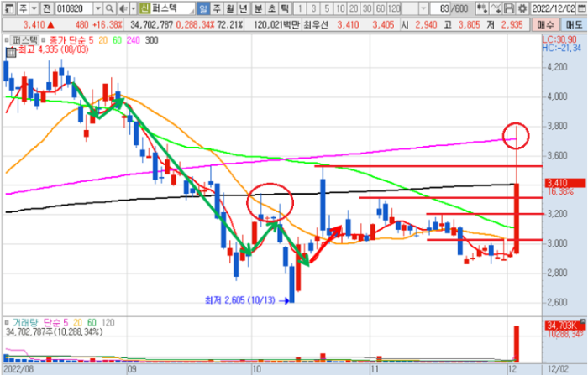Screen dimensions: 588x375
Task: Click the green 60 moving average legend
Action: coord(117,40)
